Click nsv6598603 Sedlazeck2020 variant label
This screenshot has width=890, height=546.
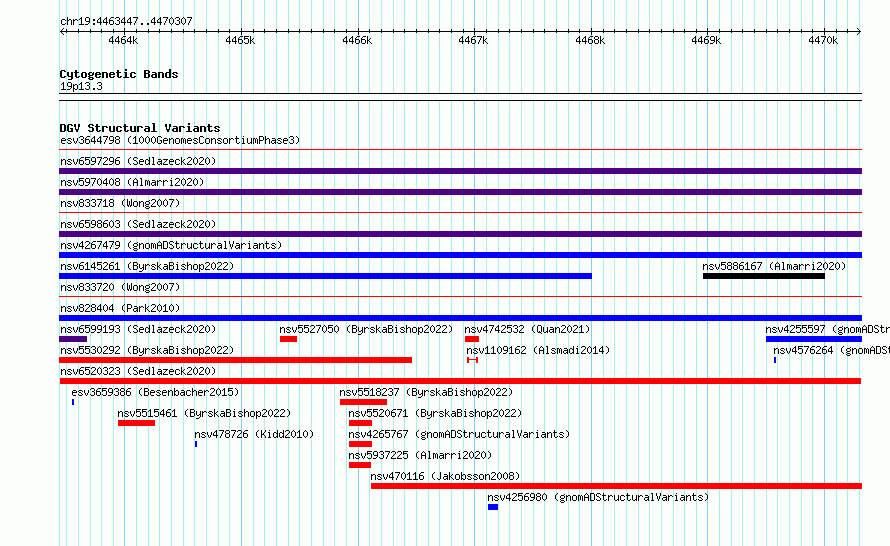point(138,224)
